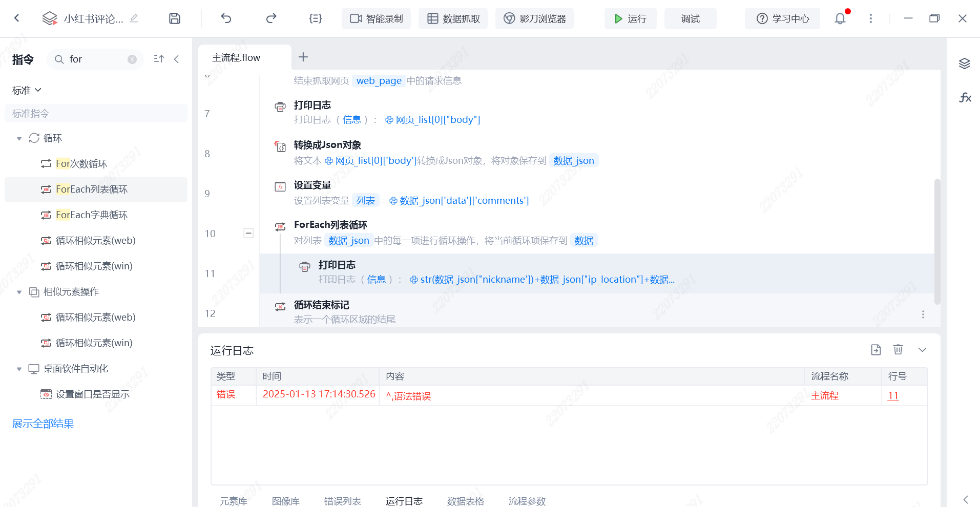Open the top bar three-dot menu

pyautogui.click(x=870, y=18)
